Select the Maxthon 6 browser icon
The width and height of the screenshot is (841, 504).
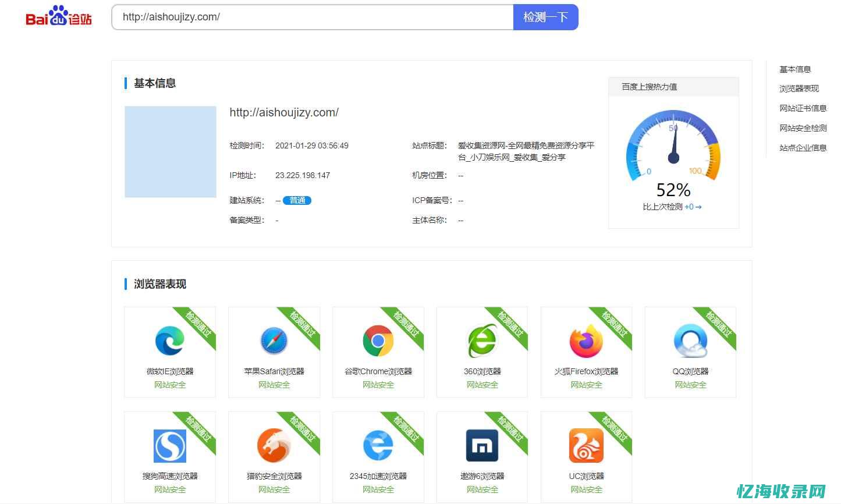pos(482,446)
